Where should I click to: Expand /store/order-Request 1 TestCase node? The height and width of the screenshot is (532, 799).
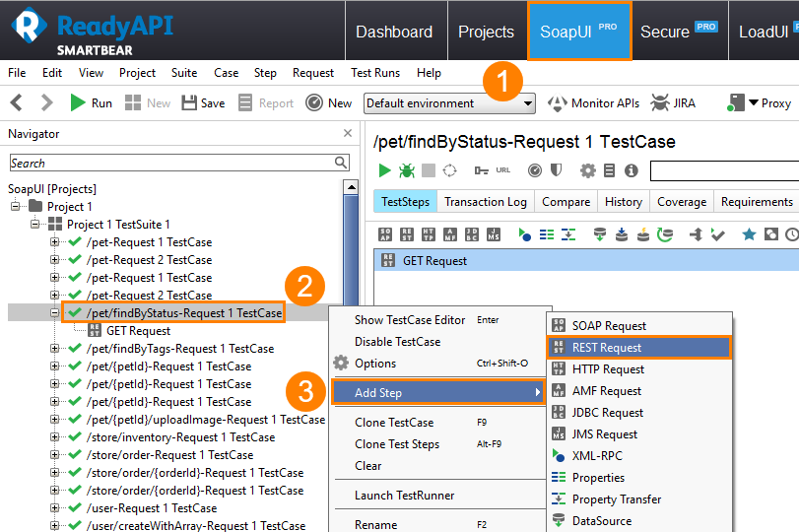pyautogui.click(x=54, y=454)
